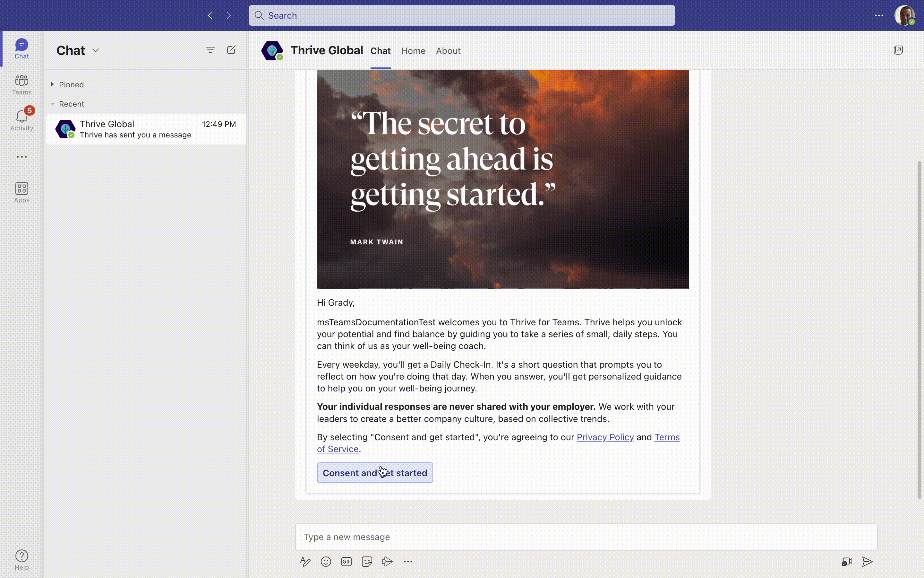Viewport: 924px width, 578px height.
Task: Open Settings and more ellipsis in title bar
Action: (879, 15)
